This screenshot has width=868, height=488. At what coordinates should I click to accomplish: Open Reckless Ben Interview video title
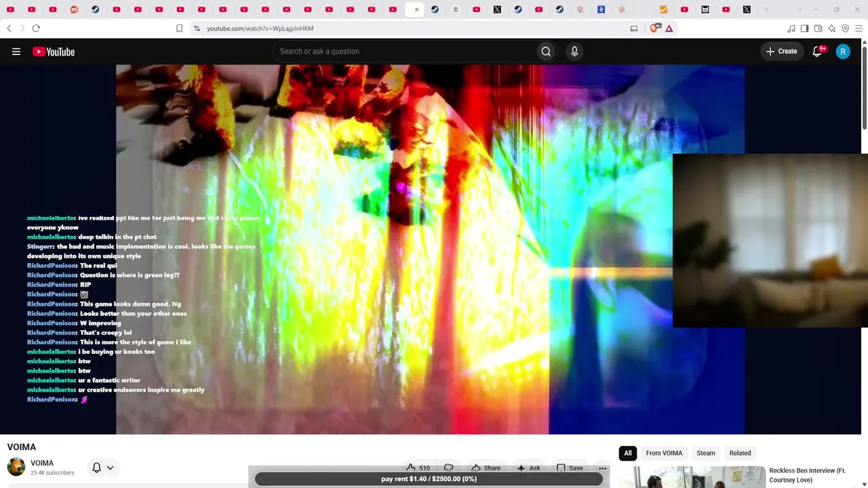pyautogui.click(x=808, y=475)
